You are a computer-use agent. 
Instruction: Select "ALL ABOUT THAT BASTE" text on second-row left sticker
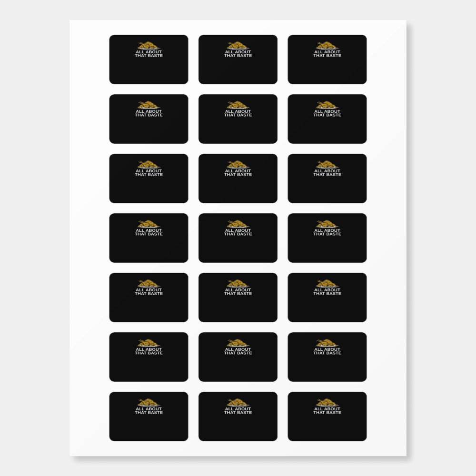tap(149, 113)
